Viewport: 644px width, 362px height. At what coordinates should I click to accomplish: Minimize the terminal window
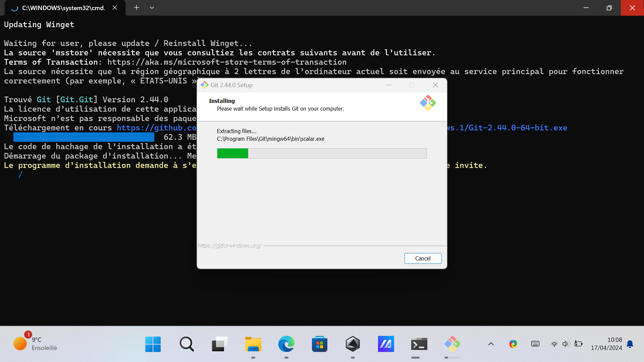(x=586, y=8)
